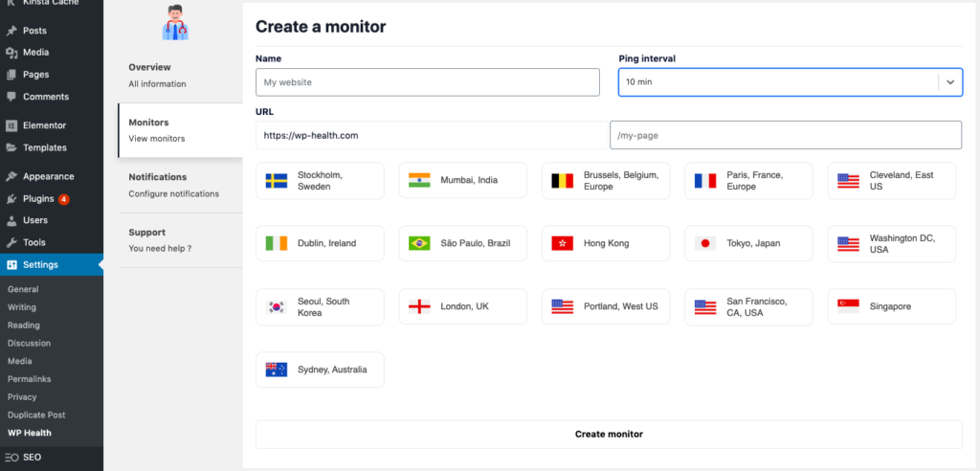Open Privacy settings link
This screenshot has width=980, height=471.
click(x=22, y=397)
